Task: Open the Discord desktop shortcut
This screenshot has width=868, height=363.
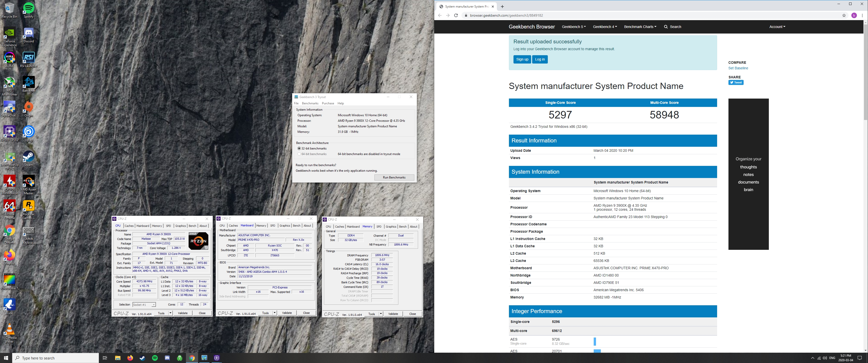Action: click(29, 35)
